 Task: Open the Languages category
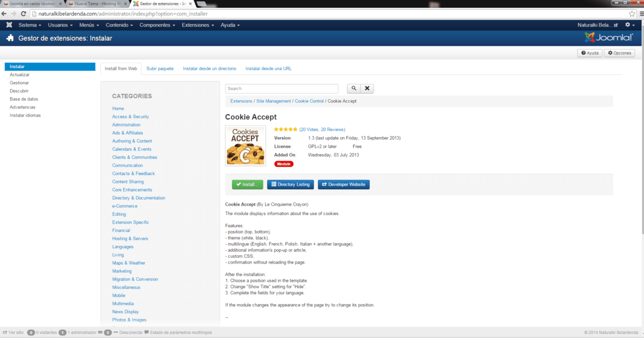[x=122, y=247]
